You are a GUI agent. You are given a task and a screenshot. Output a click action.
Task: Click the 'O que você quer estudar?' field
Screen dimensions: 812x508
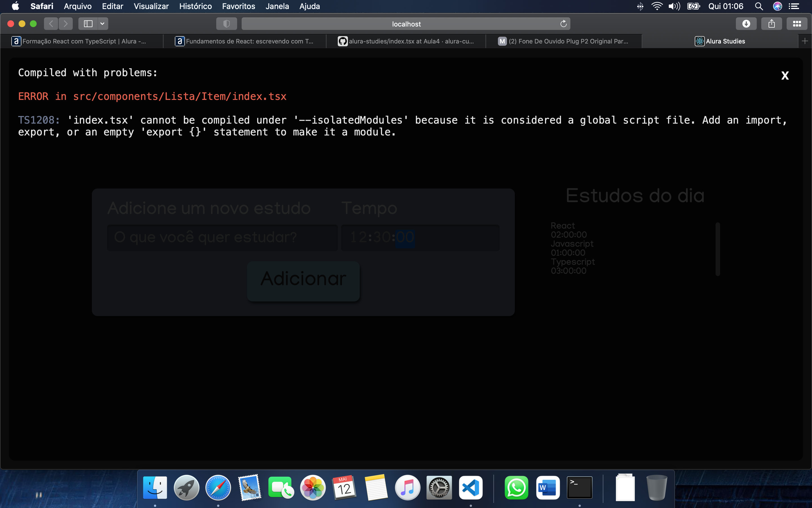pyautogui.click(x=222, y=238)
